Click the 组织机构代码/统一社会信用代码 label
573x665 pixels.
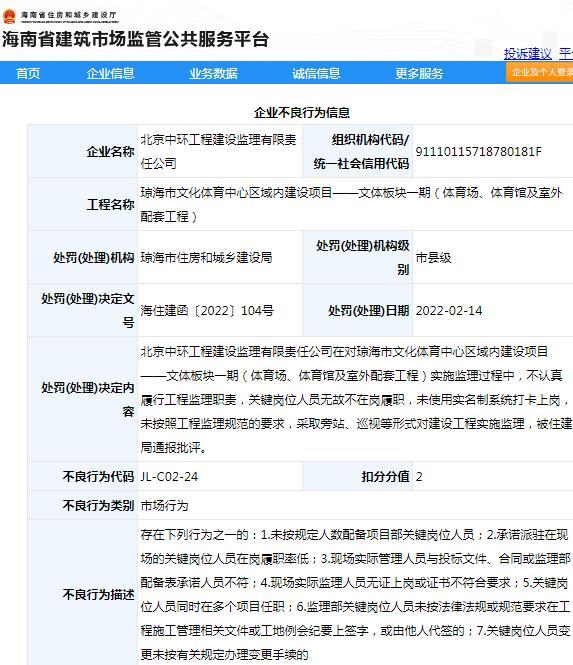pos(361,151)
